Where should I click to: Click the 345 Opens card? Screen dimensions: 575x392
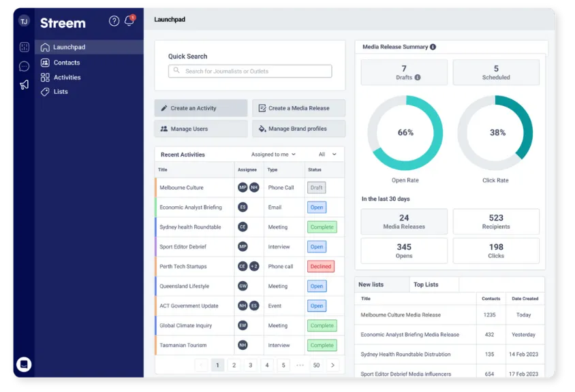tap(404, 251)
